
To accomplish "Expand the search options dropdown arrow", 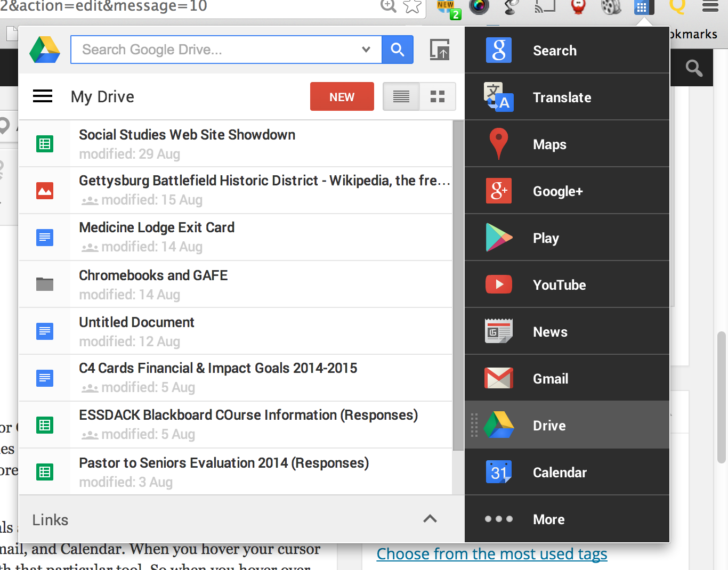I will 366,50.
